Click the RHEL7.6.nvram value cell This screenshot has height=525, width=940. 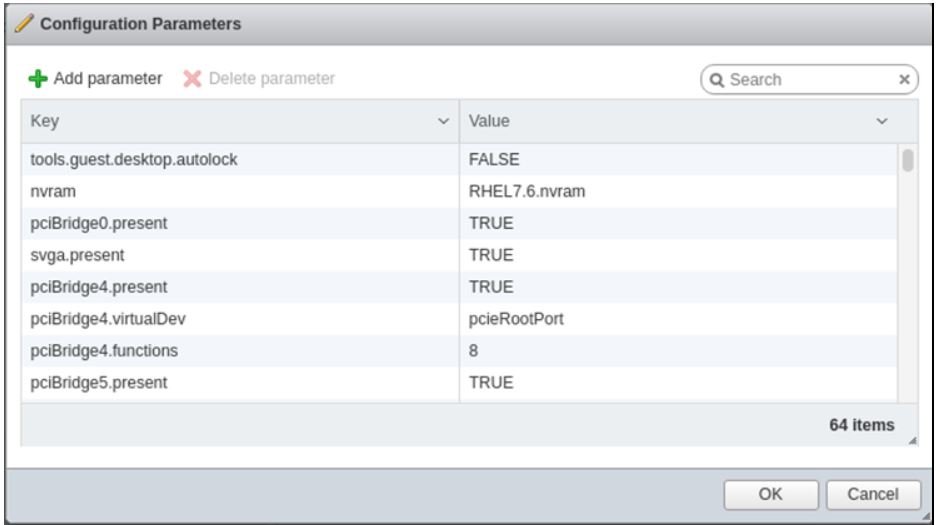point(518,190)
